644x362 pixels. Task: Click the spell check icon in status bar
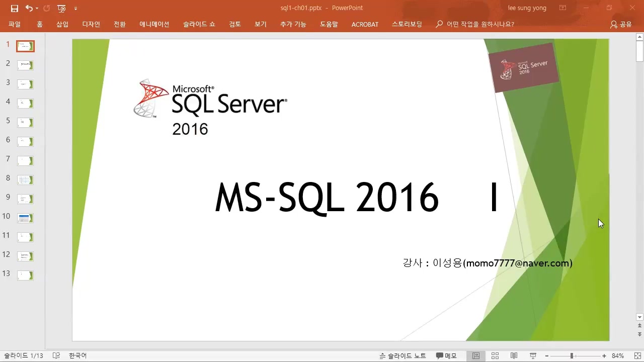(x=56, y=356)
